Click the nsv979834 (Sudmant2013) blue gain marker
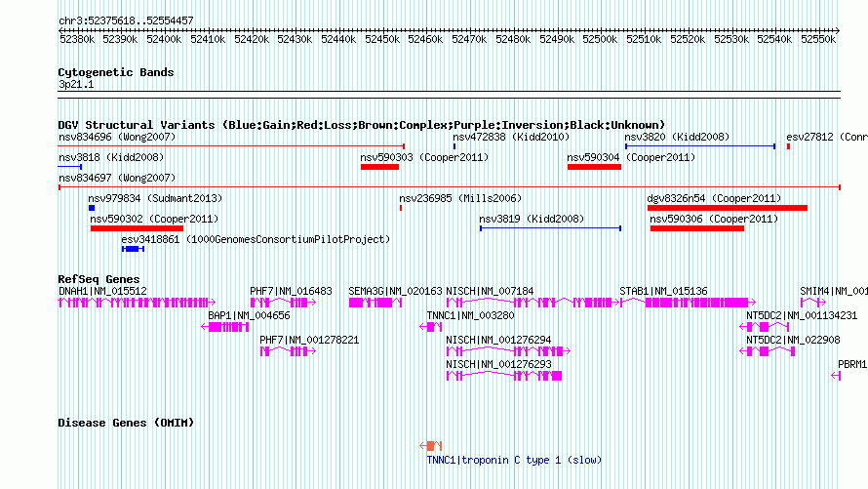This screenshot has height=489, width=868. [x=92, y=208]
